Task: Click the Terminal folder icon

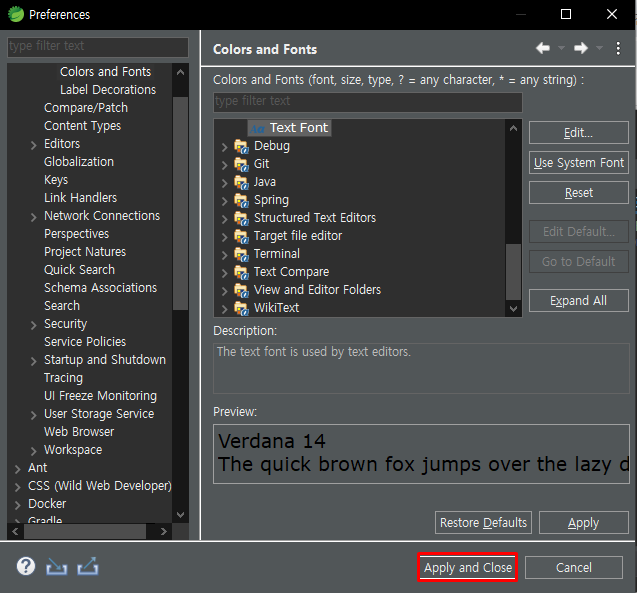Action: [x=241, y=254]
